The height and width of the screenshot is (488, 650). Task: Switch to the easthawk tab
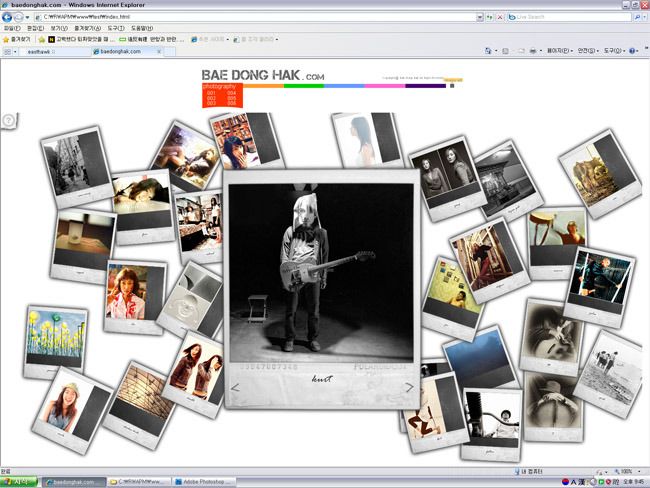(x=55, y=52)
